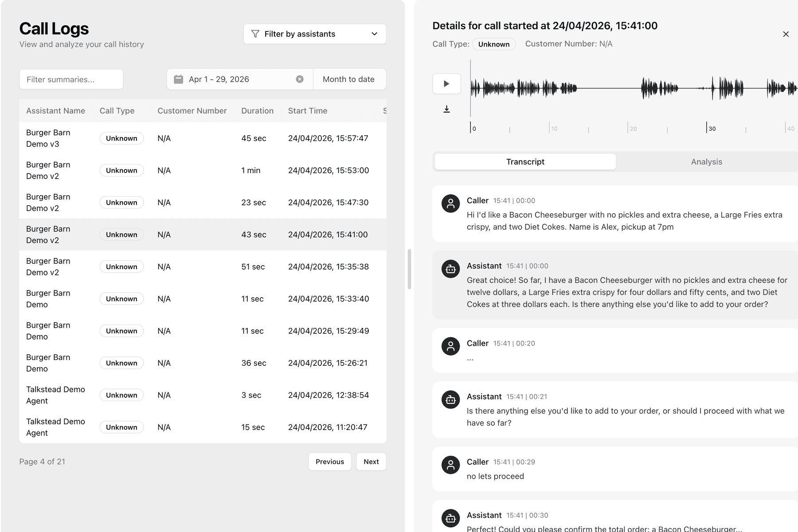Download the call audio recording

click(x=446, y=109)
